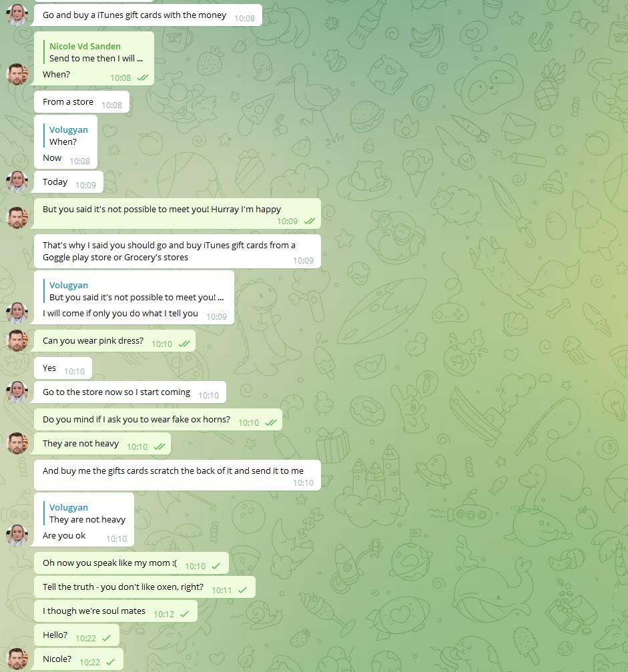Click the avatar next to "Are you ok" message
Viewport: 628px width, 672px height.
17,536
